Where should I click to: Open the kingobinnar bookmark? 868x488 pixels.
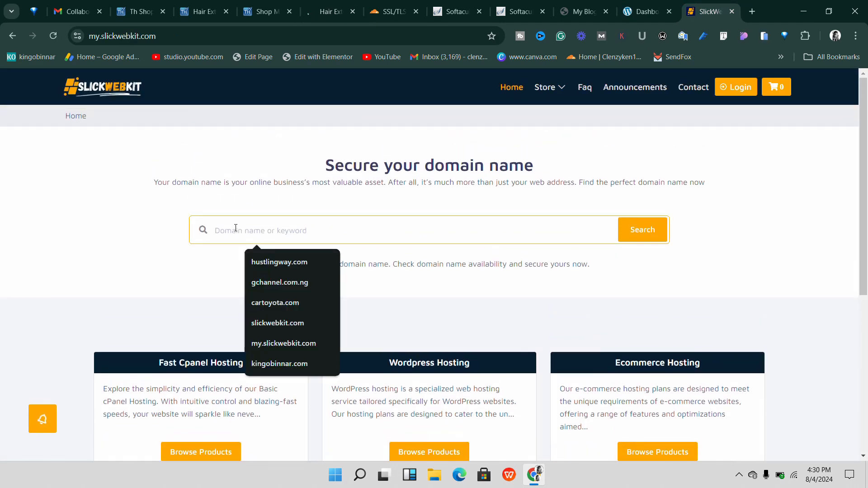(x=31, y=57)
